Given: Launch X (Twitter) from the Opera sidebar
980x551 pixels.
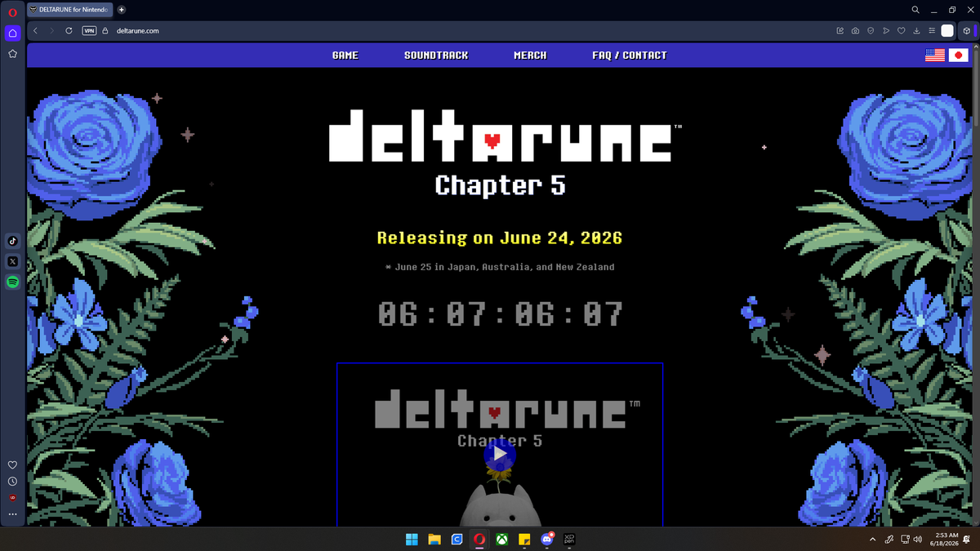Looking at the screenshot, I should 12,261.
